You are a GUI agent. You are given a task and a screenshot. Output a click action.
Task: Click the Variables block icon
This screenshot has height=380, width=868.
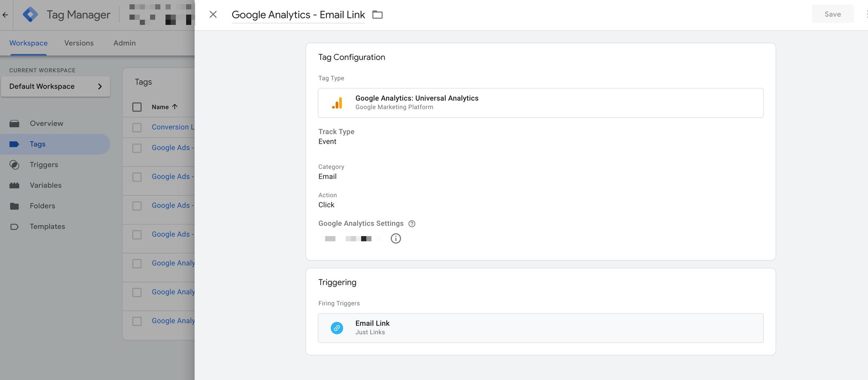pos(14,185)
